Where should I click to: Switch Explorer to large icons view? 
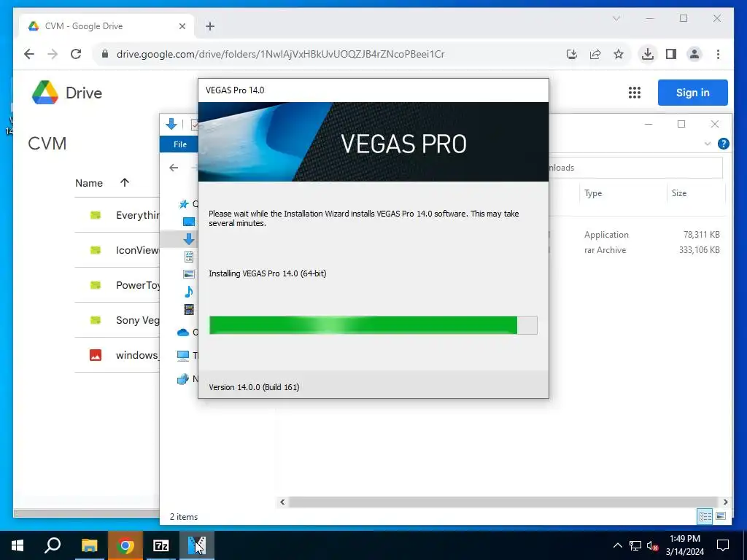click(x=721, y=516)
